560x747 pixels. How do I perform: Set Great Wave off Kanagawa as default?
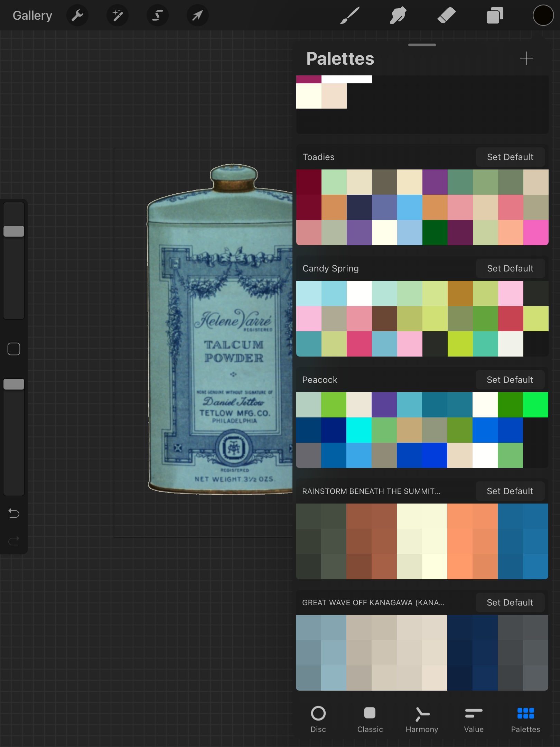point(510,602)
